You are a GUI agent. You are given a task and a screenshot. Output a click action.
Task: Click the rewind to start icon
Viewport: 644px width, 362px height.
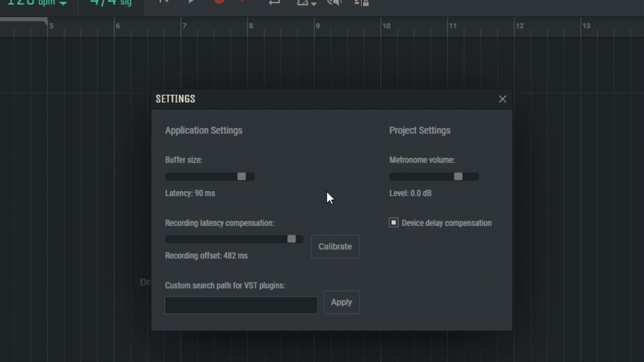164,2
